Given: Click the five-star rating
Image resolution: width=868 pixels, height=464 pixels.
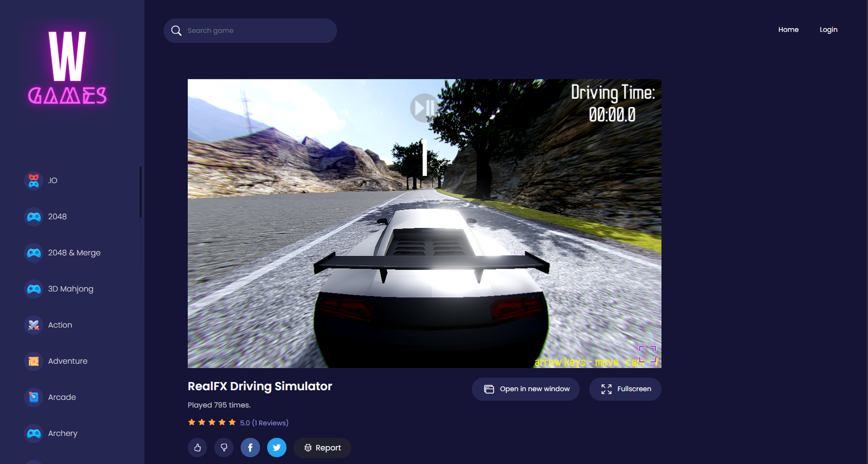Looking at the screenshot, I should coord(212,422).
